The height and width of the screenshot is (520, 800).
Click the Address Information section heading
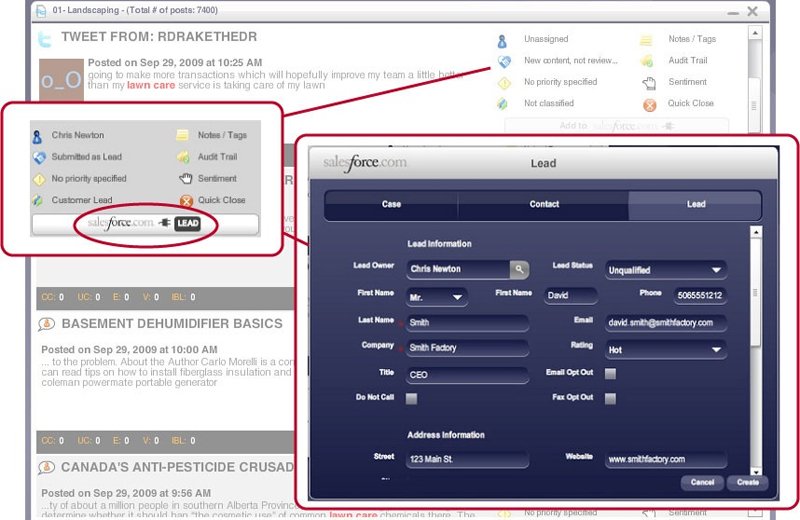(x=446, y=435)
